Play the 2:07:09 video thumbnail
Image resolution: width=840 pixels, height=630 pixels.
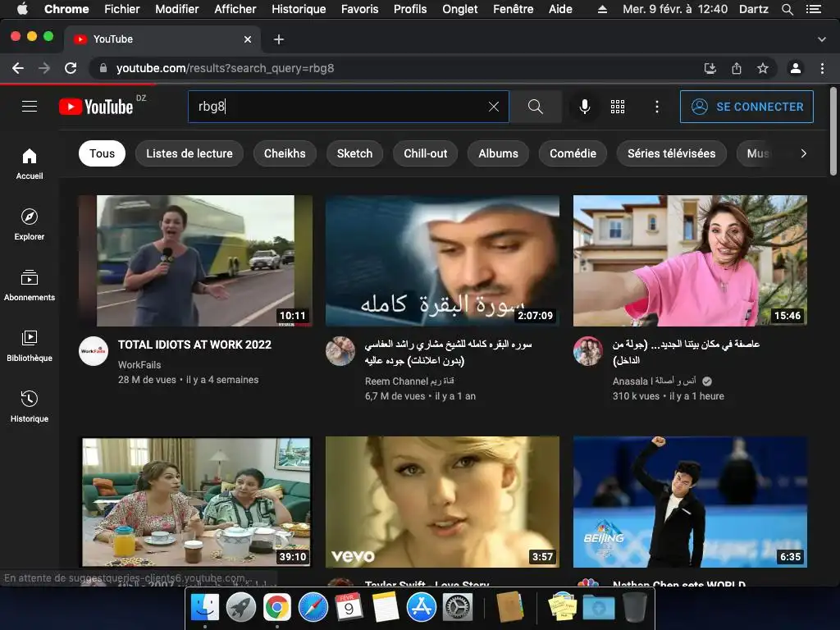[442, 260]
